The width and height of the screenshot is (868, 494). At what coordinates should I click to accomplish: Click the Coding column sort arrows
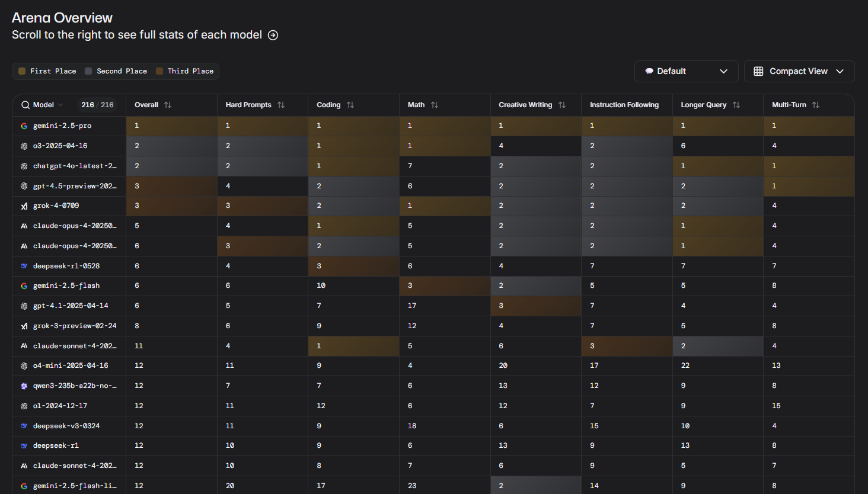click(350, 105)
